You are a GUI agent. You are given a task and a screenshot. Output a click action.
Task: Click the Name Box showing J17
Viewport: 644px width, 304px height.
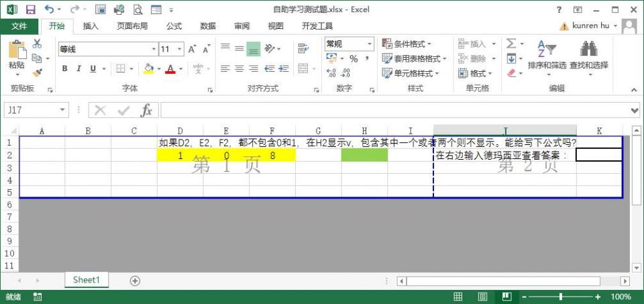click(x=31, y=110)
